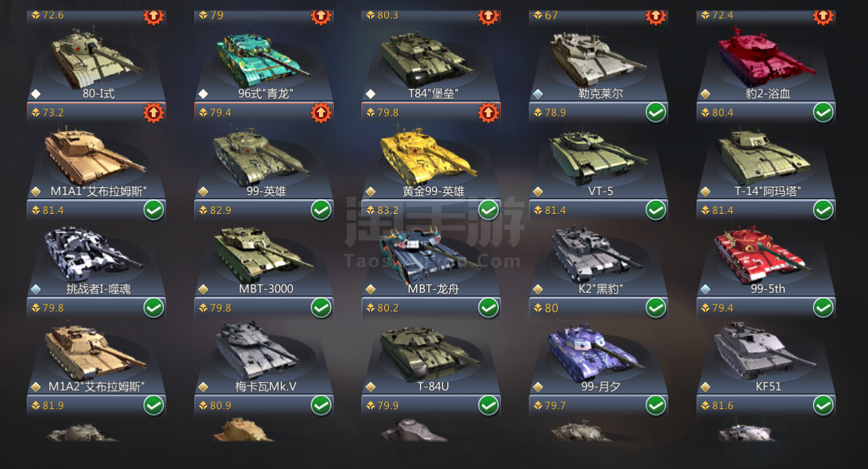Click the green checkmark under KF51 tank
Screen dimensions: 868x469
(823, 405)
